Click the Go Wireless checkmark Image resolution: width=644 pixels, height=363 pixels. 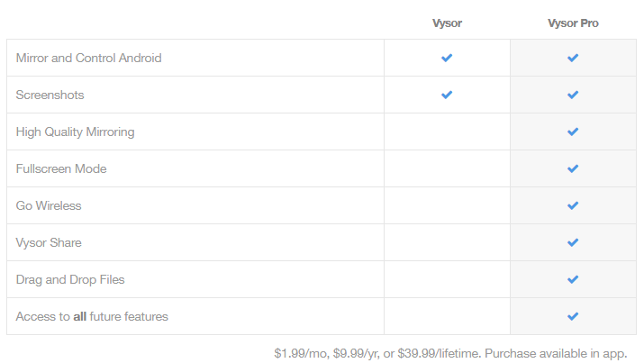click(x=573, y=205)
